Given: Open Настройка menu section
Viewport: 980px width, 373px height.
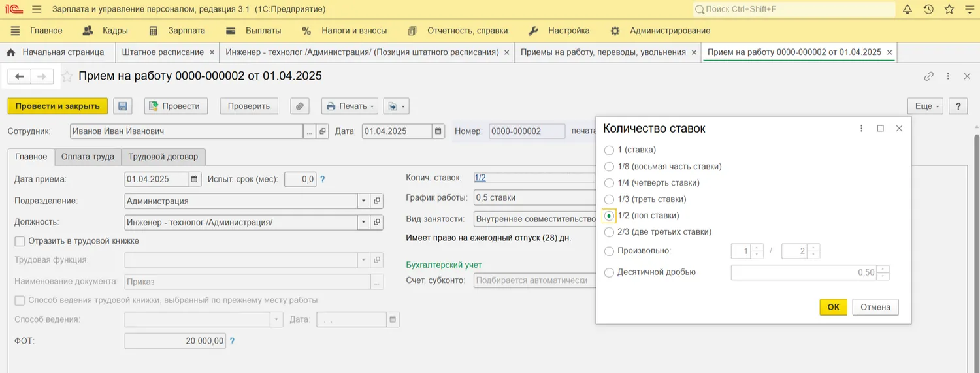Looking at the screenshot, I should pos(559,31).
